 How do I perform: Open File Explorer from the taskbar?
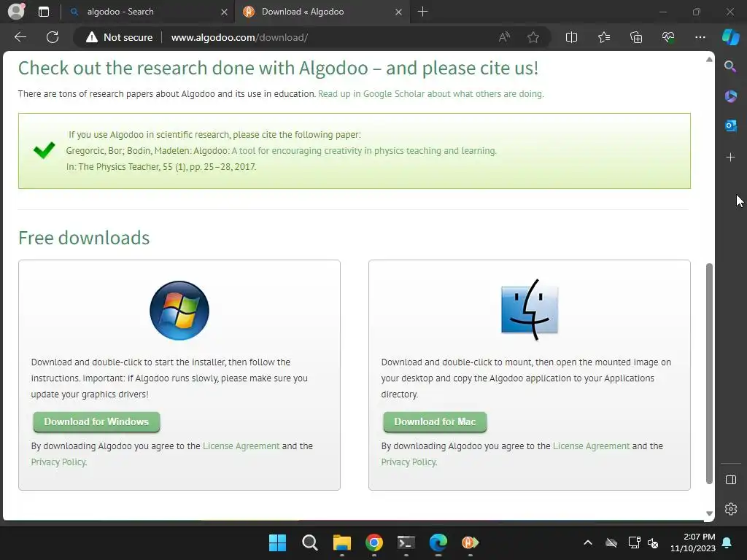(341, 542)
